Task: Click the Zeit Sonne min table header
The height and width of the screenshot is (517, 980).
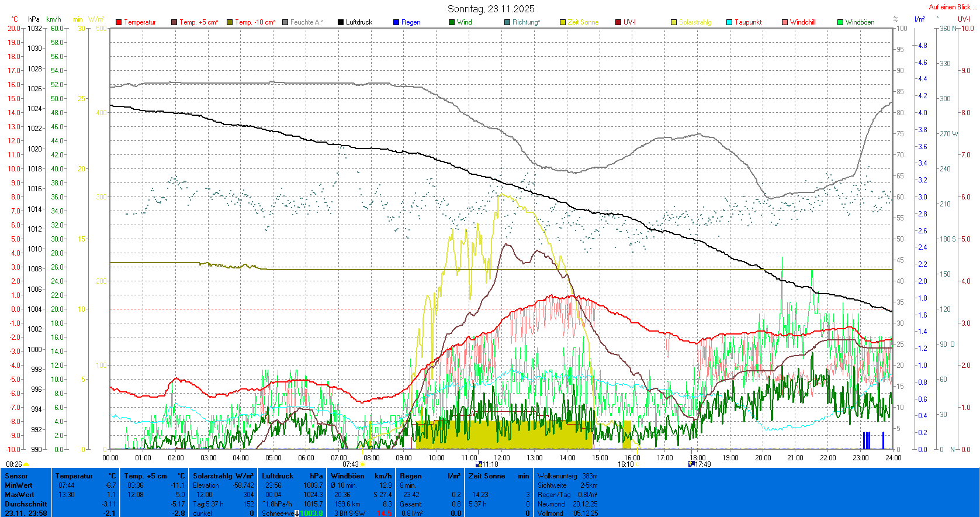Action: coord(498,476)
